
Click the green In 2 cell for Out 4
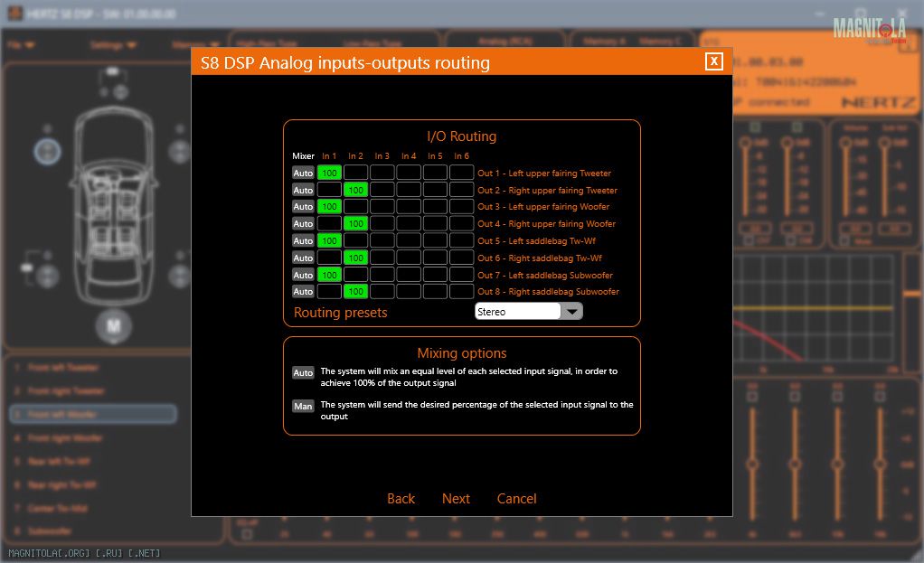(356, 223)
